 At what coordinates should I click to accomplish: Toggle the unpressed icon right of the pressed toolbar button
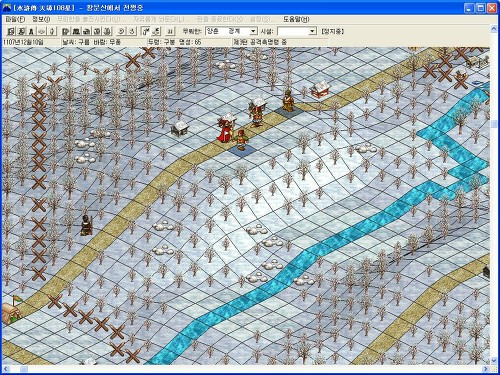pos(156,31)
